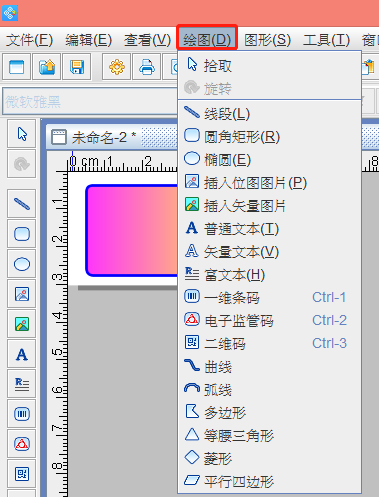The image size is (379, 497).
Task: Choose 平行四边形 menu entry
Action: [270, 481]
